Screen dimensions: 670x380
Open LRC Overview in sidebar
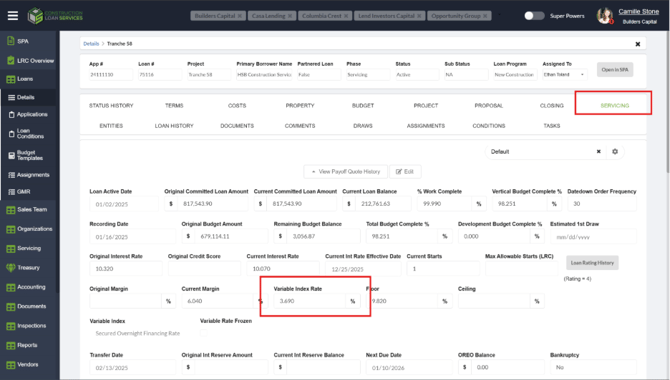pos(30,61)
